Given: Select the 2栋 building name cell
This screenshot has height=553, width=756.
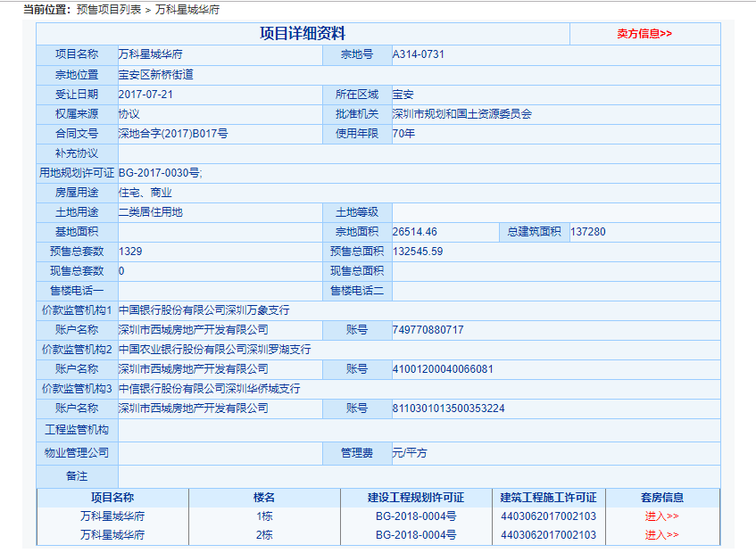Looking at the screenshot, I should point(264,535).
